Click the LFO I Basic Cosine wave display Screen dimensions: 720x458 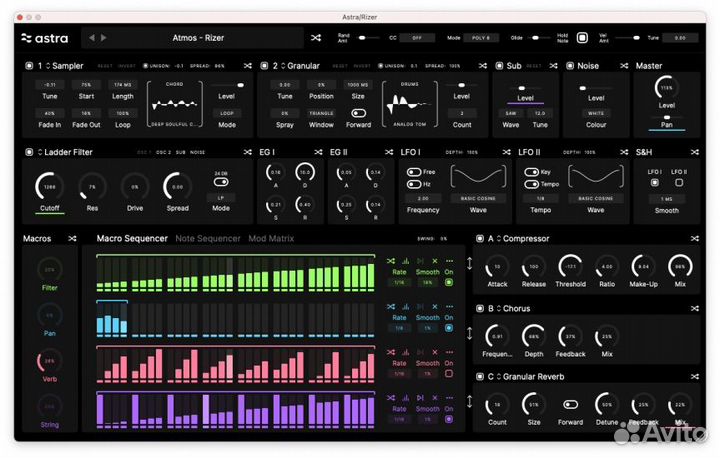478,176
